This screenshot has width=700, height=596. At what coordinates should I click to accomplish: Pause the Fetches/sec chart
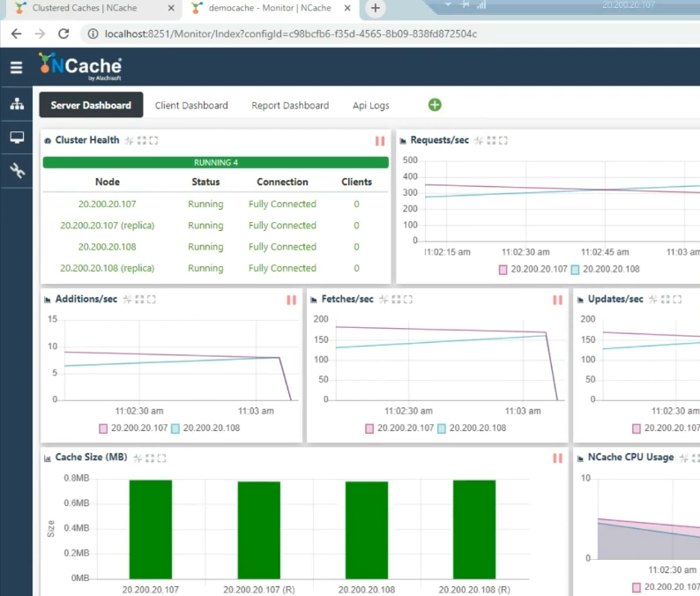click(557, 300)
